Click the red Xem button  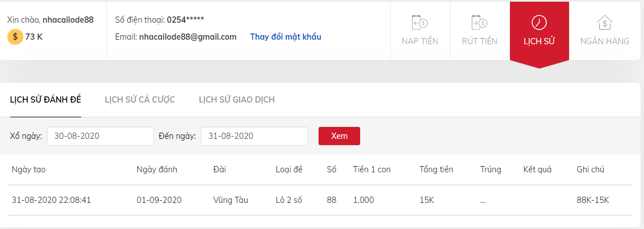(339, 136)
